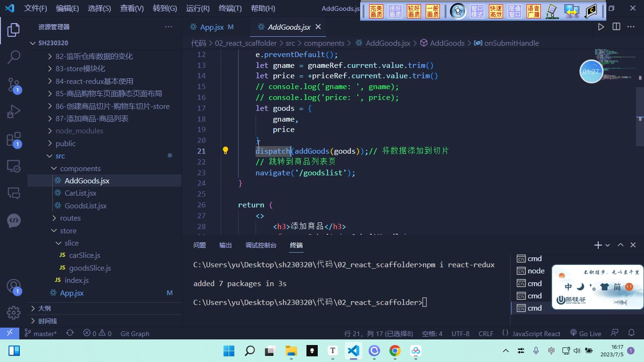Viewport: 644px width, 362px height.
Task: Create a new terminal with the plus icon
Action: click(598, 245)
